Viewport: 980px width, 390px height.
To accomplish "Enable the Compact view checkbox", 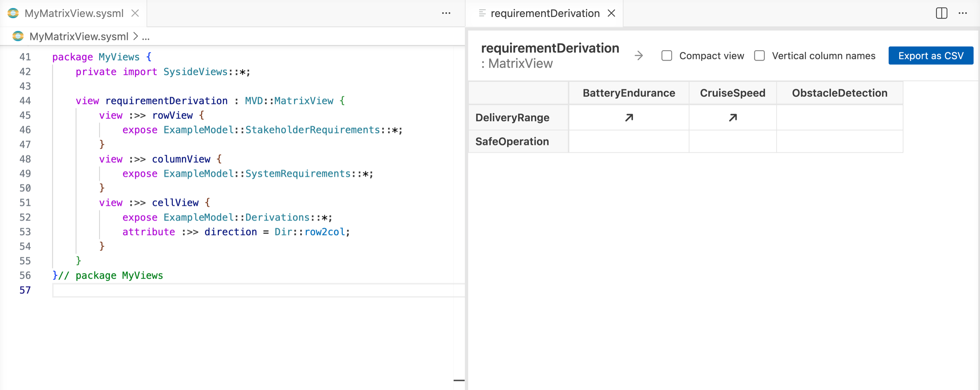I will point(667,56).
